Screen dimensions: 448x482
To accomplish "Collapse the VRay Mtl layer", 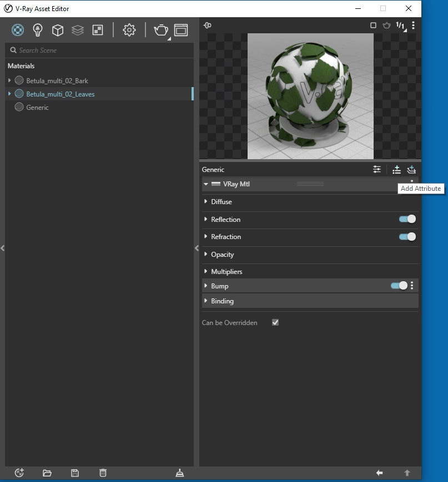I will (206, 184).
